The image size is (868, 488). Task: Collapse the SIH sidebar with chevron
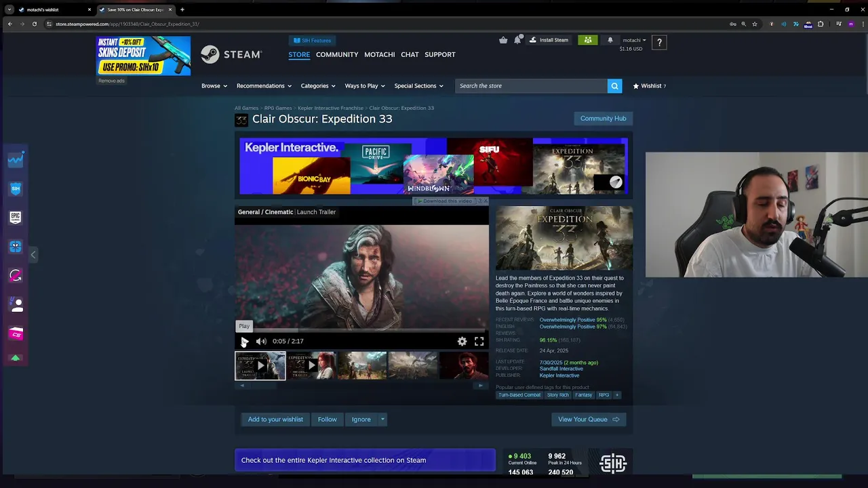pyautogui.click(x=33, y=255)
